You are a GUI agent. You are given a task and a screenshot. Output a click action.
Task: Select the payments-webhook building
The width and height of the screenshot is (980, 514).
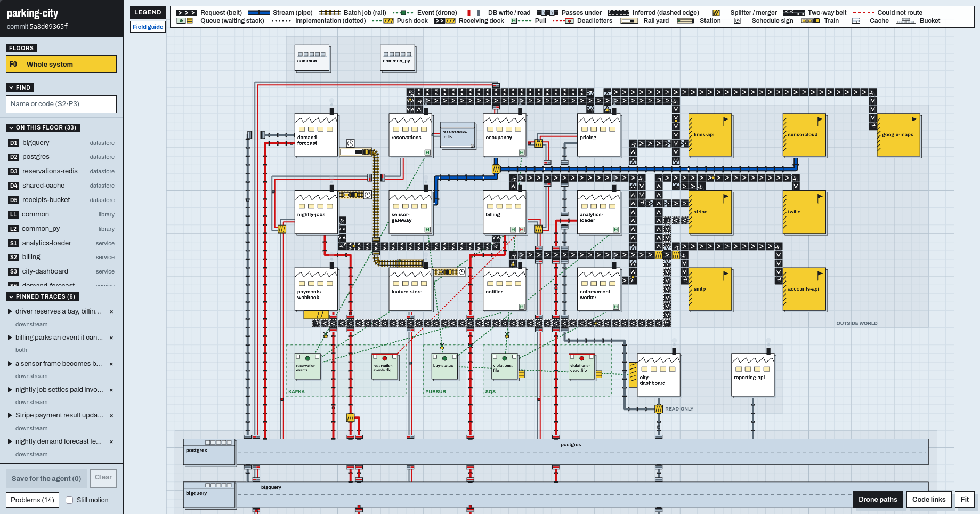(x=317, y=290)
